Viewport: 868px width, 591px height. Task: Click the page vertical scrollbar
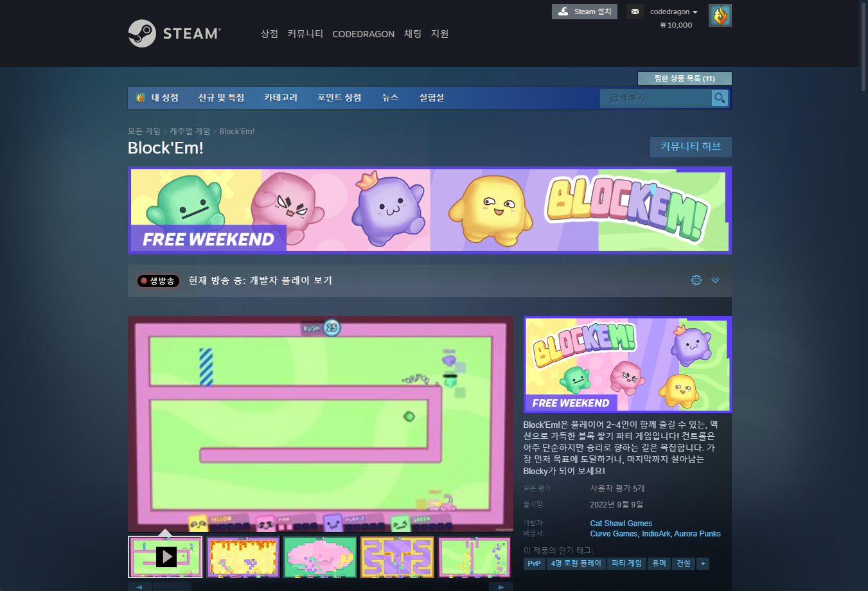tap(864, 48)
